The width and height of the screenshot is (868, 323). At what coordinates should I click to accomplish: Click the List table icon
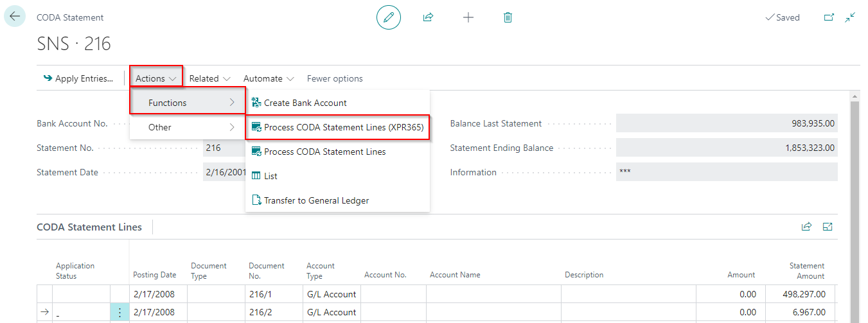(256, 176)
